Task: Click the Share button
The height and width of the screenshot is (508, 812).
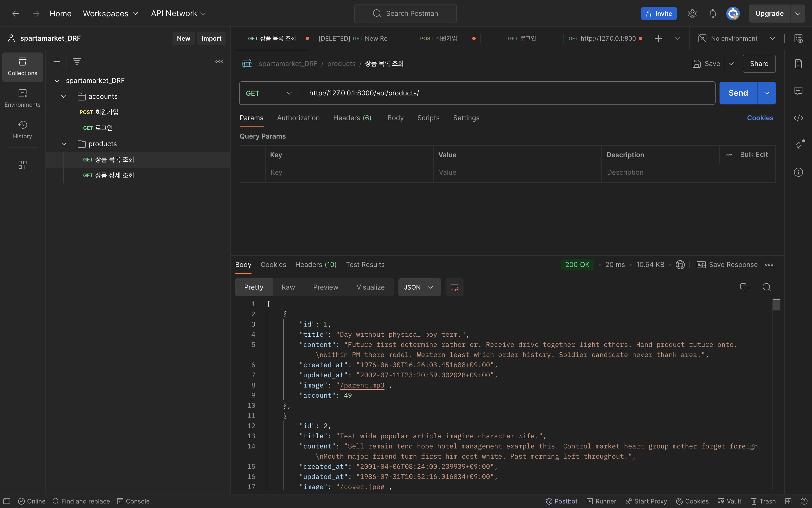Action: click(x=759, y=63)
